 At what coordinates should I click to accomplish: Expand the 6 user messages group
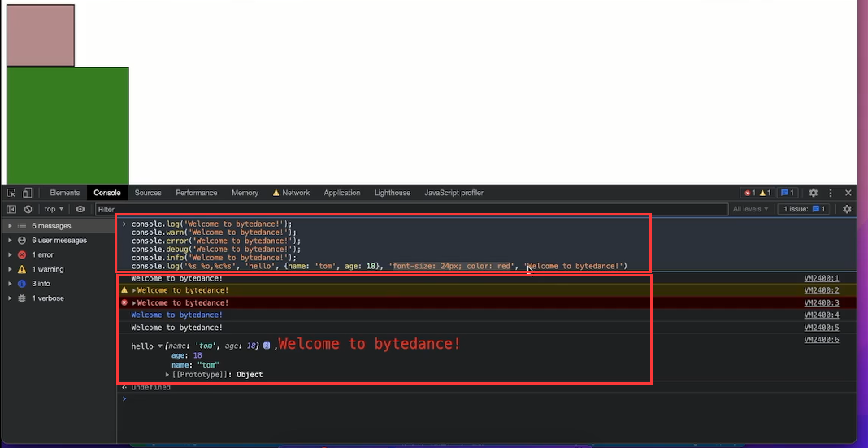[x=10, y=241]
